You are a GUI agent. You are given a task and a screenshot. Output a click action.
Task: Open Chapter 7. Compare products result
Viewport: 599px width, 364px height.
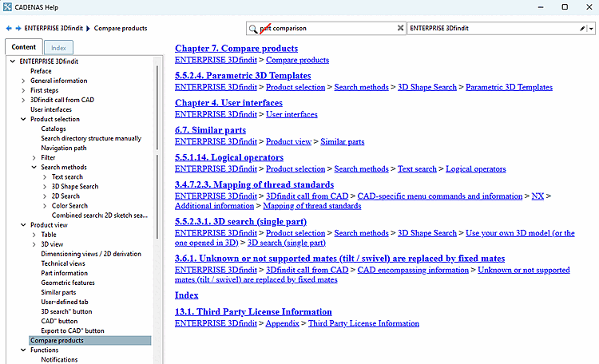coord(236,49)
